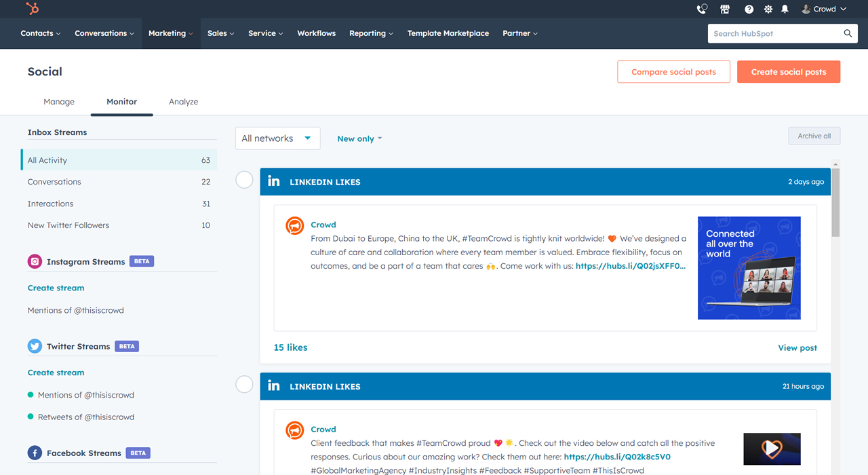Open the All networks dropdown
868x475 pixels.
[277, 138]
